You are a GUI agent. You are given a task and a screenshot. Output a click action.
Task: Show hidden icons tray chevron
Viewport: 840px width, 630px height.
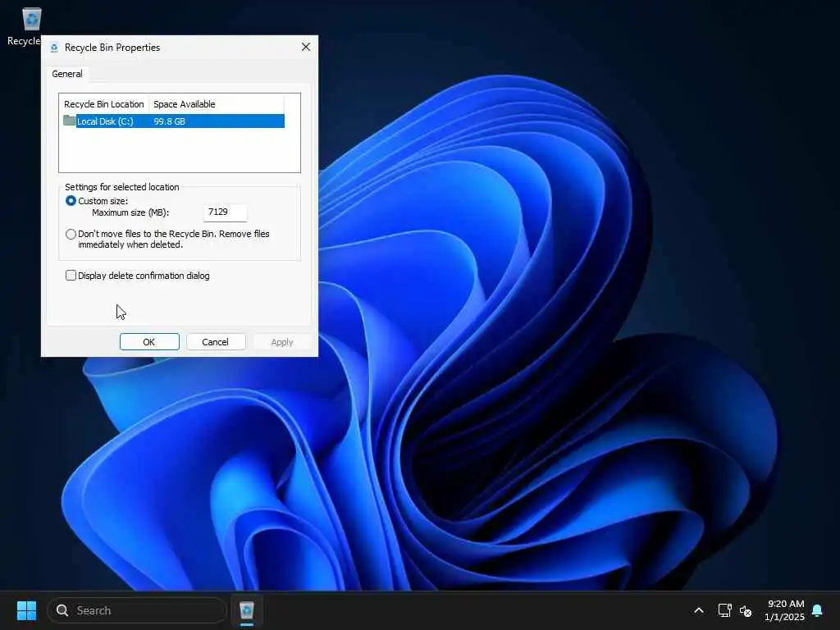coord(699,610)
